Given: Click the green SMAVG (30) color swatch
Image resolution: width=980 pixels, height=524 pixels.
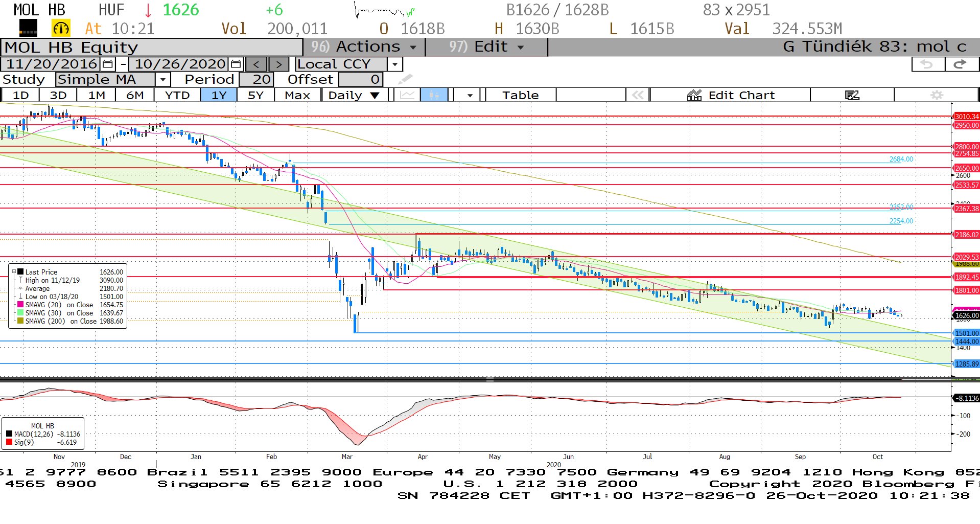Looking at the screenshot, I should (20, 313).
